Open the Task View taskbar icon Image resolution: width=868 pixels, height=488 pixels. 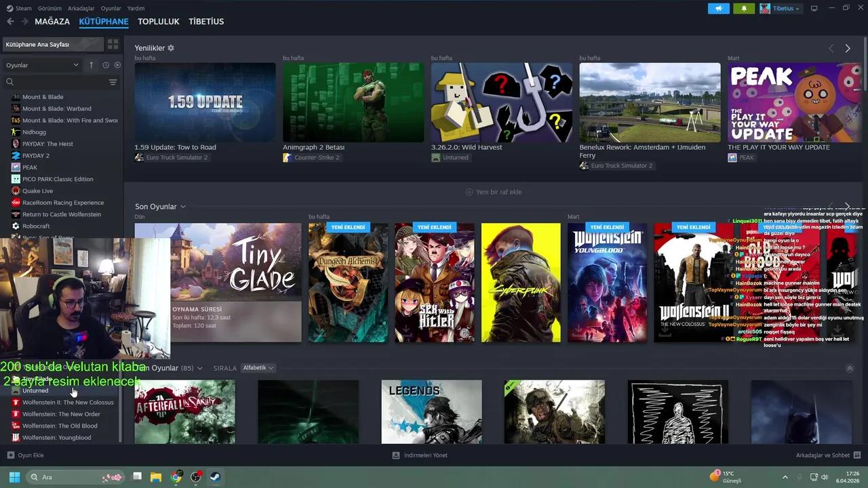tap(137, 477)
